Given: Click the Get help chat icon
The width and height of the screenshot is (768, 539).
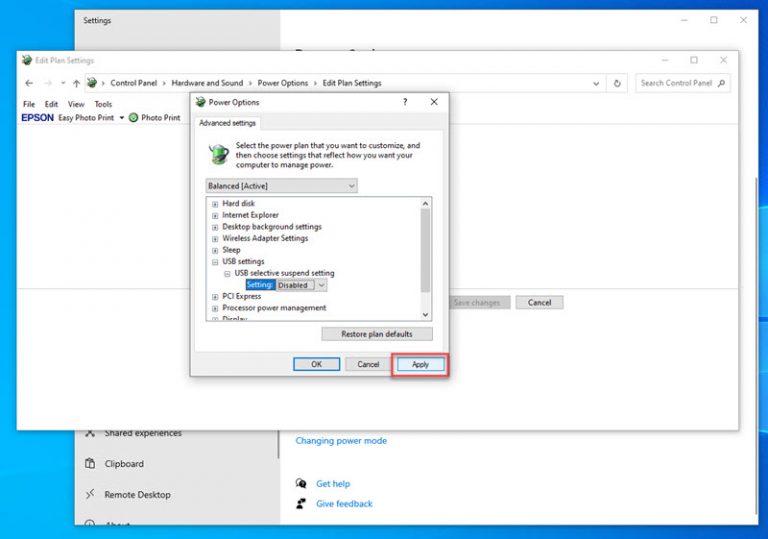Looking at the screenshot, I should [x=301, y=484].
